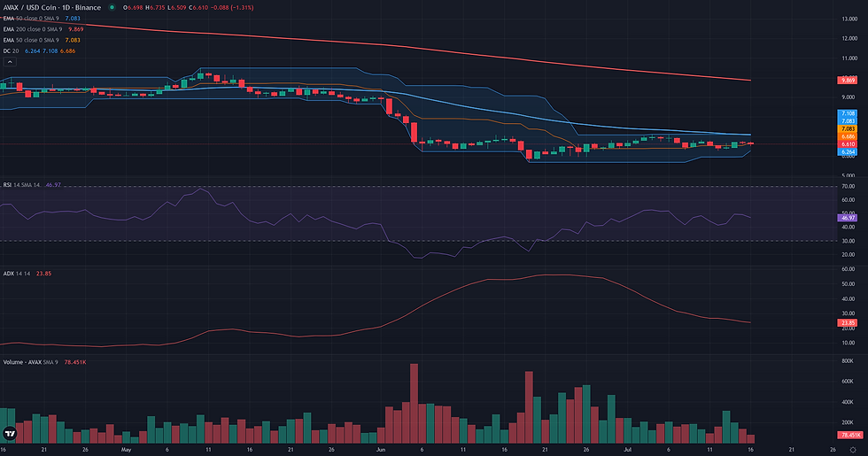The height and width of the screenshot is (456, 868).
Task: Click the green market status dot beside Binance
Action: 112,8
